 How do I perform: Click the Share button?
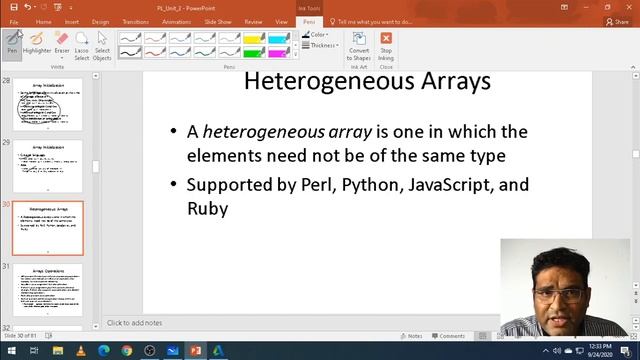618,22
